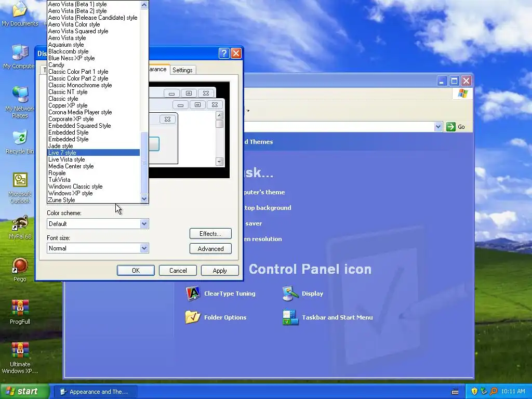
Task: Choose Classic Color Part 1 style
Action: (94, 72)
